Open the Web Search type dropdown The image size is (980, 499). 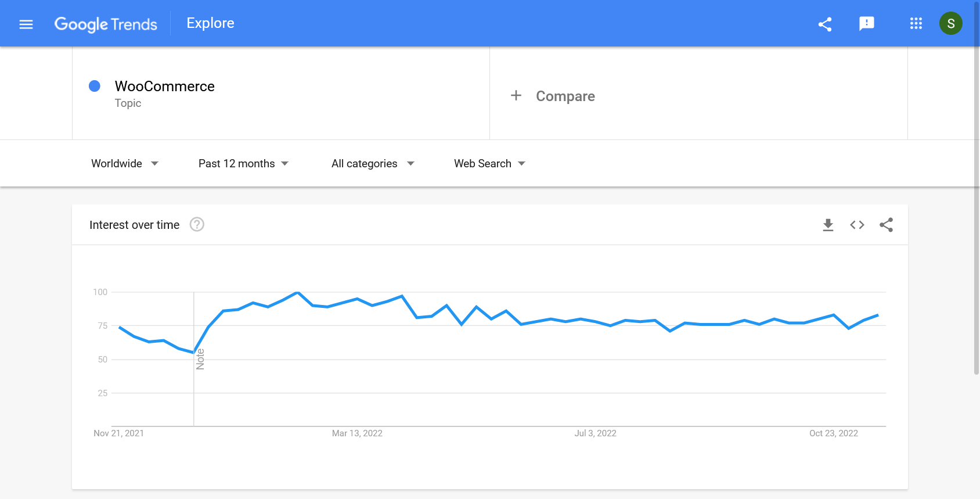489,164
